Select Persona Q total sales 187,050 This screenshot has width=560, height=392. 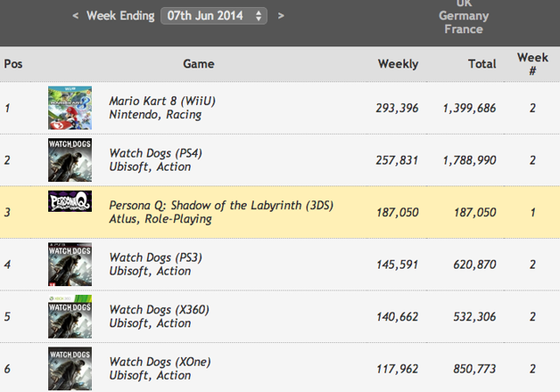pos(475,213)
